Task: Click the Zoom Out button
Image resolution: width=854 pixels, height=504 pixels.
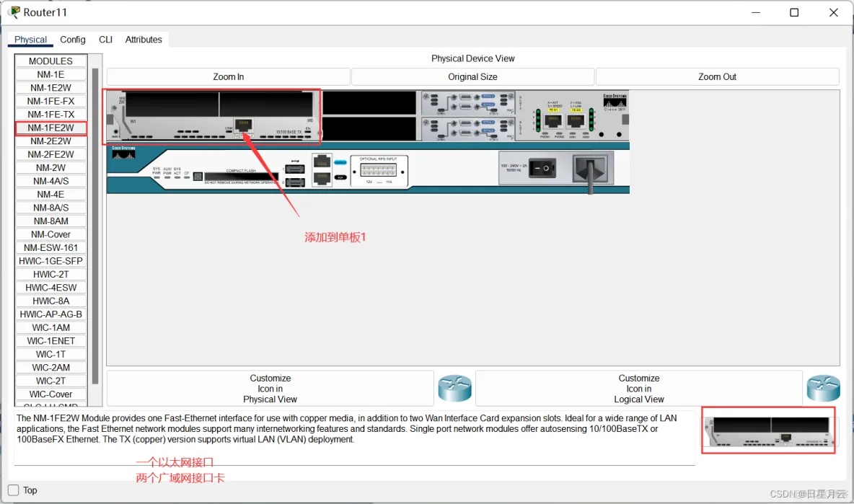Action: click(x=717, y=76)
